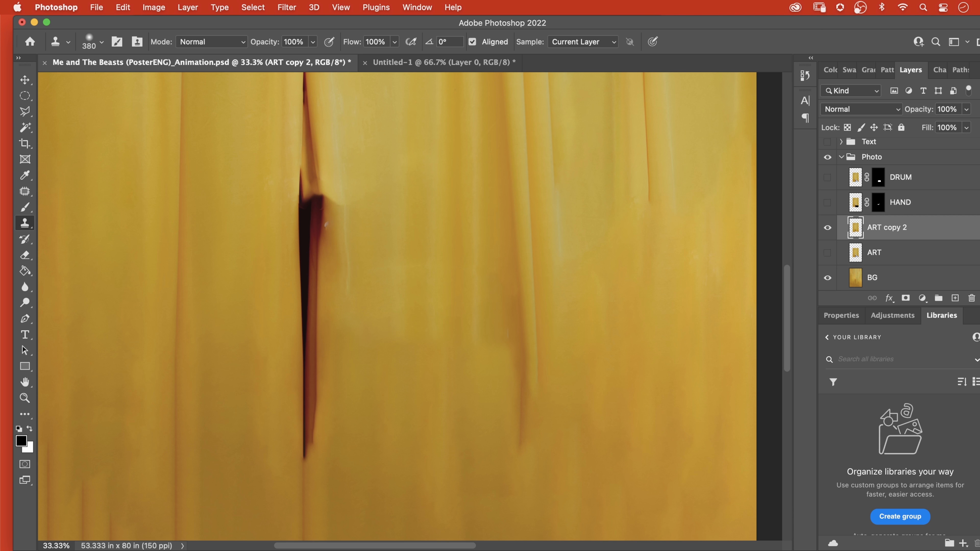Viewport: 980px width, 551px height.
Task: Switch to the Untitled-1 document tab
Action: (444, 62)
